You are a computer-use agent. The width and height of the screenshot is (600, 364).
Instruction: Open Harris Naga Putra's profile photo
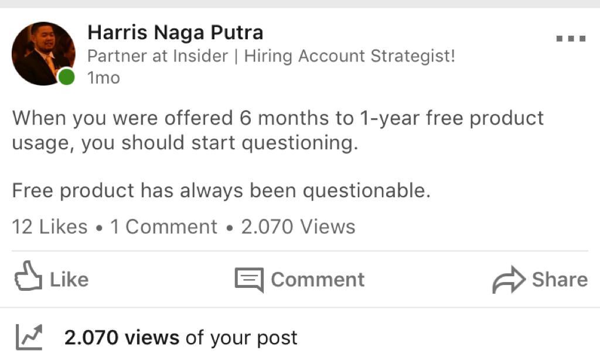pos(43,53)
